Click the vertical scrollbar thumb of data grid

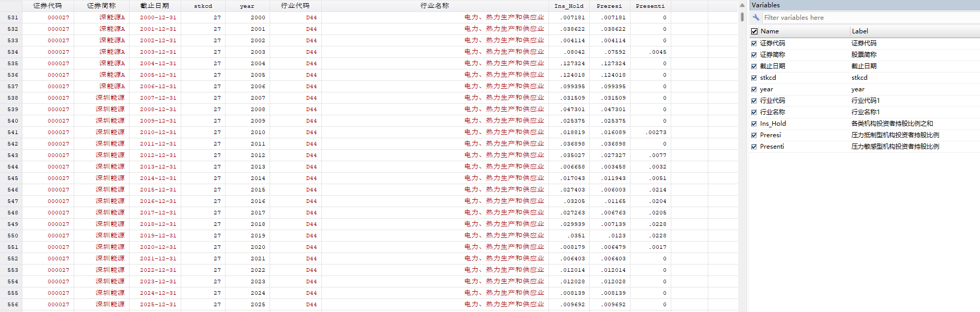coord(742,17)
